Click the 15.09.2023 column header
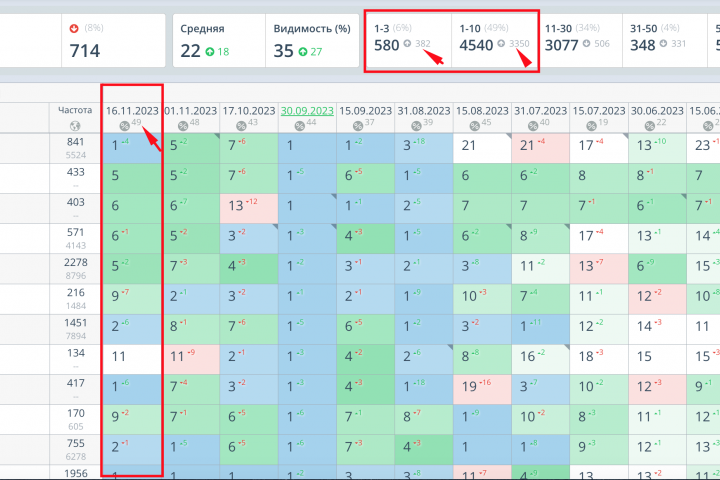This screenshot has width=720, height=480. coord(366,118)
